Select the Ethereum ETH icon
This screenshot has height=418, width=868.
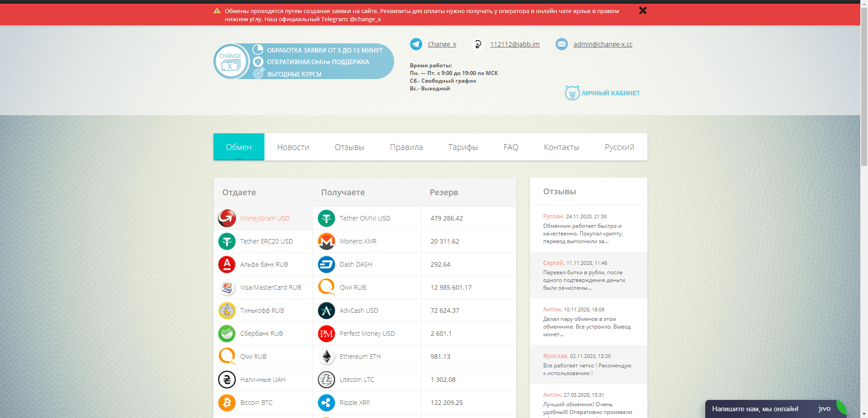(326, 357)
